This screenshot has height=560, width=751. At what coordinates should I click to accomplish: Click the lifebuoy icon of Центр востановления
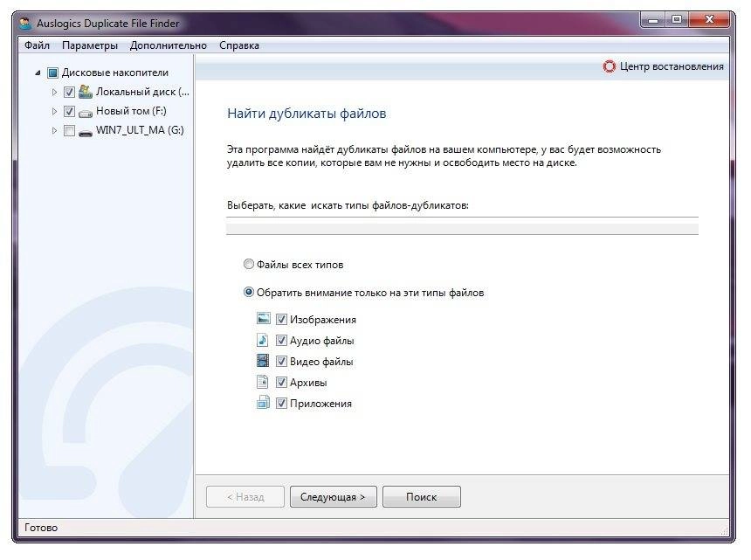click(x=609, y=66)
